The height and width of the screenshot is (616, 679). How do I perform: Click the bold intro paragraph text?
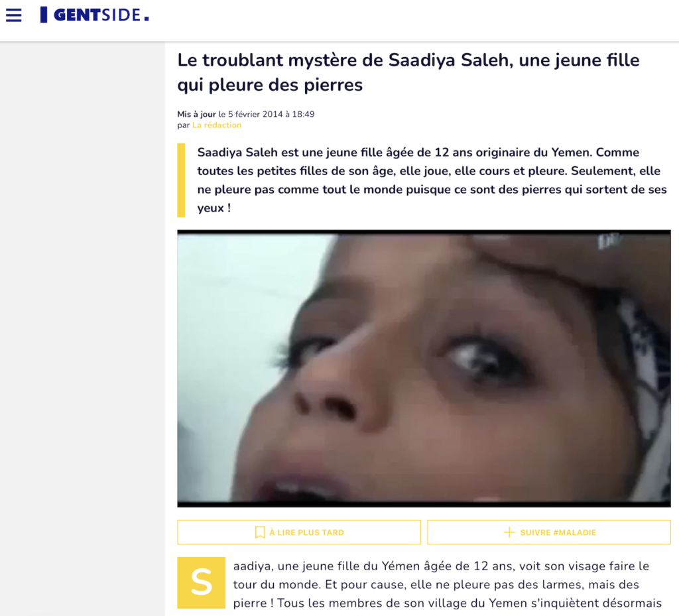pyautogui.click(x=432, y=180)
